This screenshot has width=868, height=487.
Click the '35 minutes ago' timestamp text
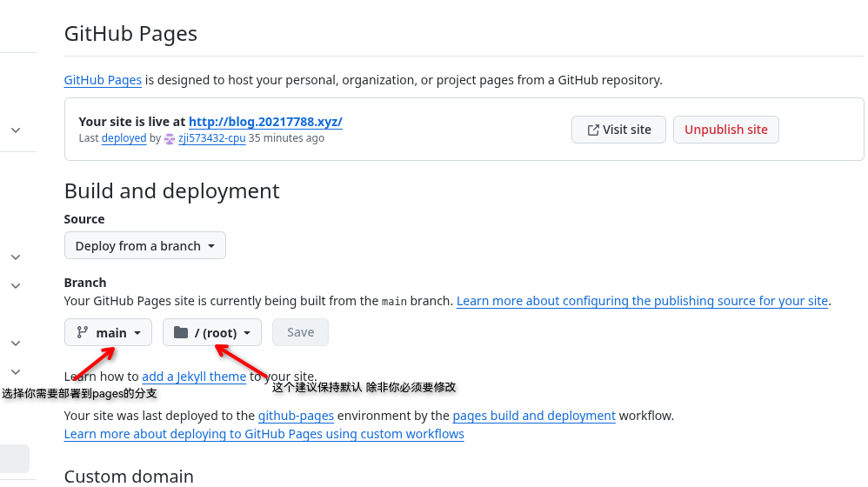[x=286, y=138]
